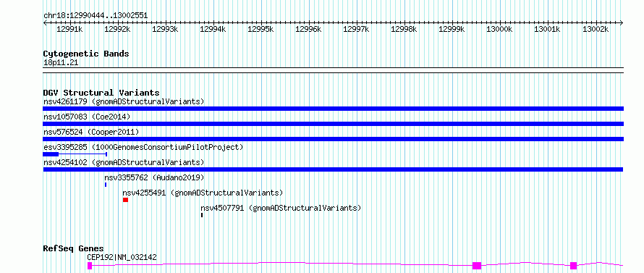Image resolution: width=644 pixels, height=273 pixels.
Task: Select the CEP192 exon near 12999.5k
Action: [x=476, y=266]
